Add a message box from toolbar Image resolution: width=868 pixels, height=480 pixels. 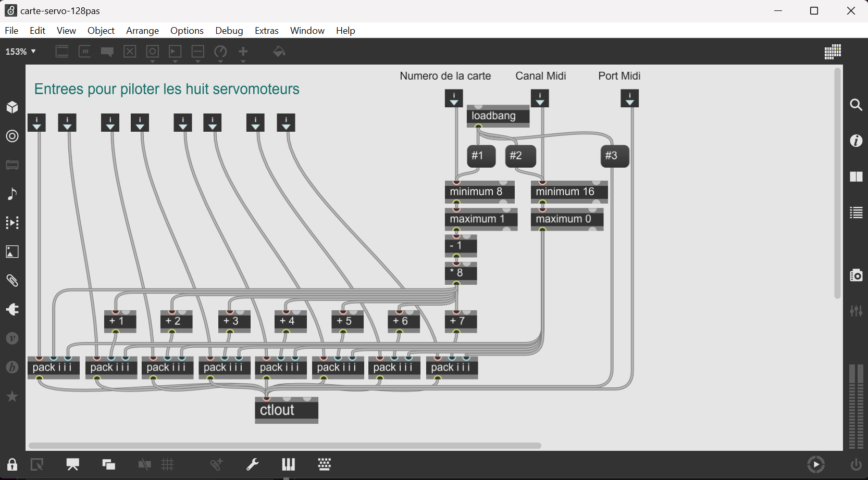85,52
